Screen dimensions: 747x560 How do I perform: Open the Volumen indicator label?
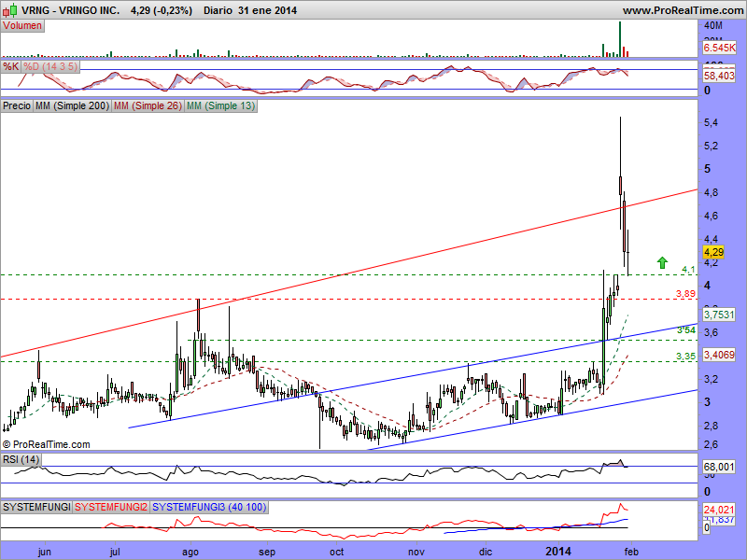[22, 26]
